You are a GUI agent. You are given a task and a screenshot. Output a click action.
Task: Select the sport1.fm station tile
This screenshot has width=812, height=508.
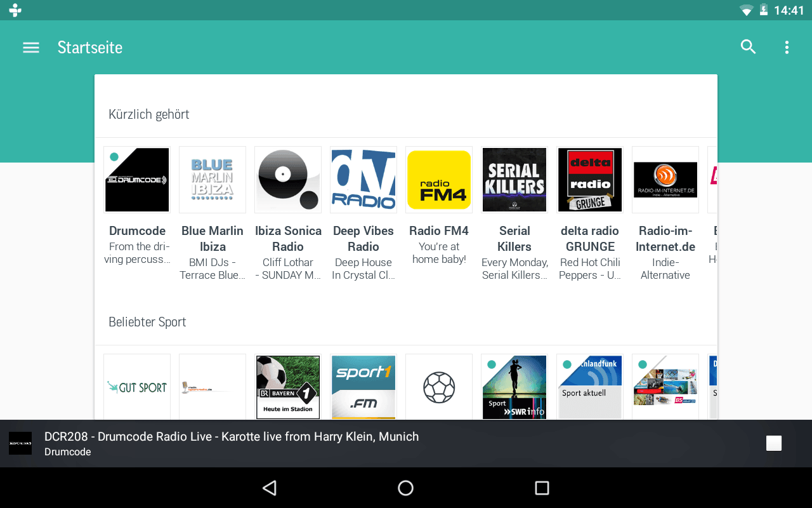(x=363, y=387)
